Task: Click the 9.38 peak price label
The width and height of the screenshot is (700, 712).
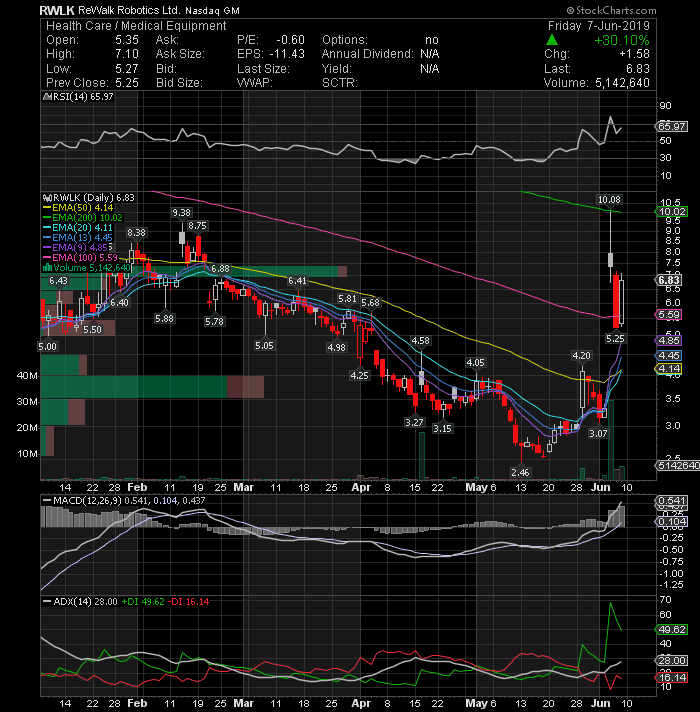Action: [181, 213]
